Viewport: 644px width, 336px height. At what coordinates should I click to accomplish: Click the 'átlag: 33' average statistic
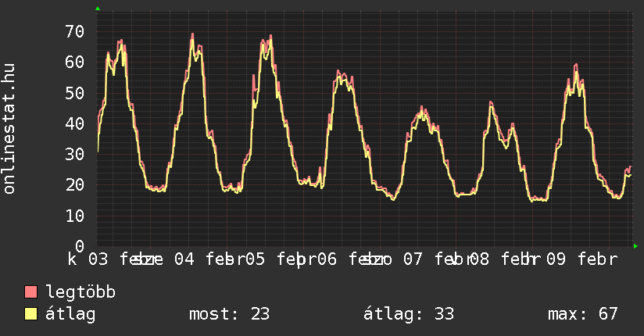tap(408, 314)
